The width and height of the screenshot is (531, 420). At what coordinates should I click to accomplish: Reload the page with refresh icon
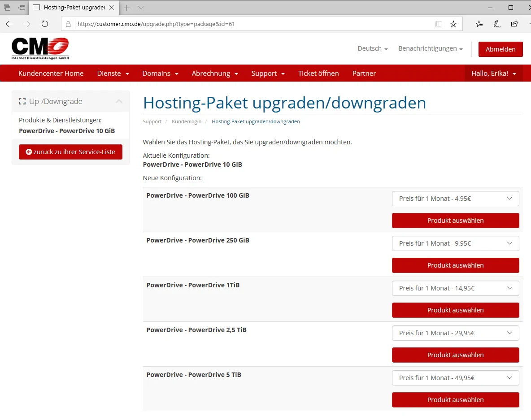tap(45, 24)
